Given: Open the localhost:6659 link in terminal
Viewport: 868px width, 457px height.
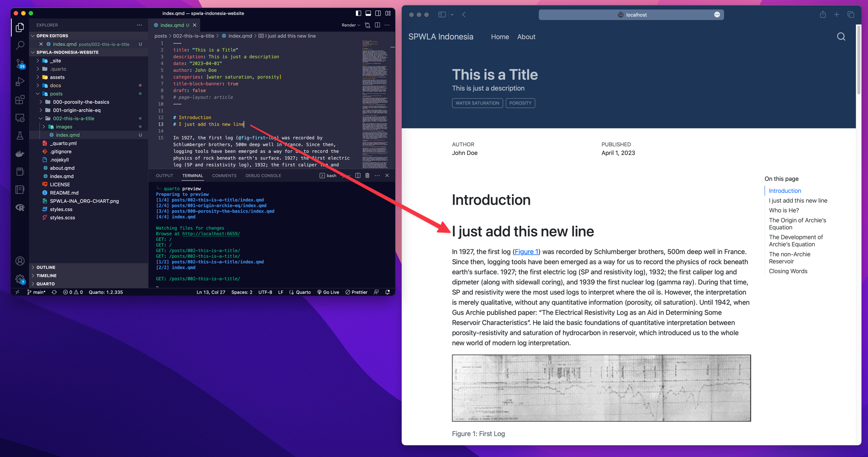Looking at the screenshot, I should [x=211, y=234].
